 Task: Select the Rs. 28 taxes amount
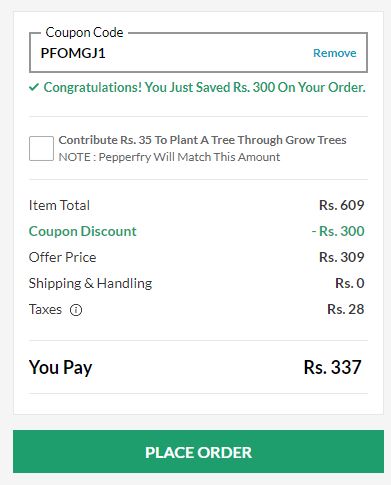[x=346, y=309]
